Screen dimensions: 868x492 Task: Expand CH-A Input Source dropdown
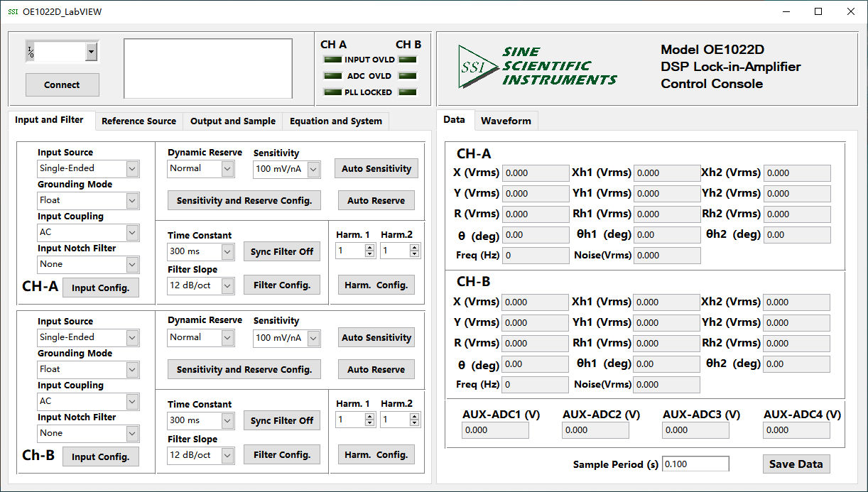(132, 168)
